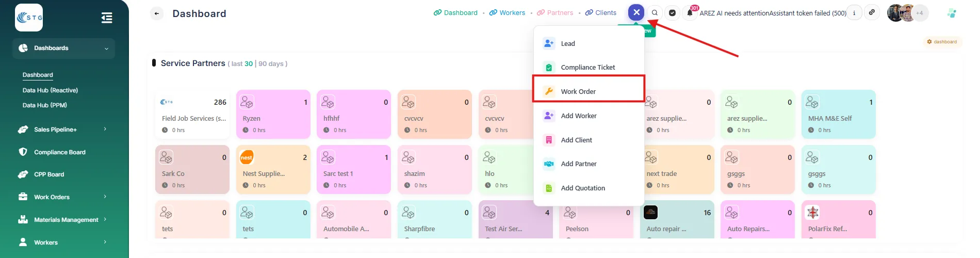Click the user avatars group in header

point(908,13)
